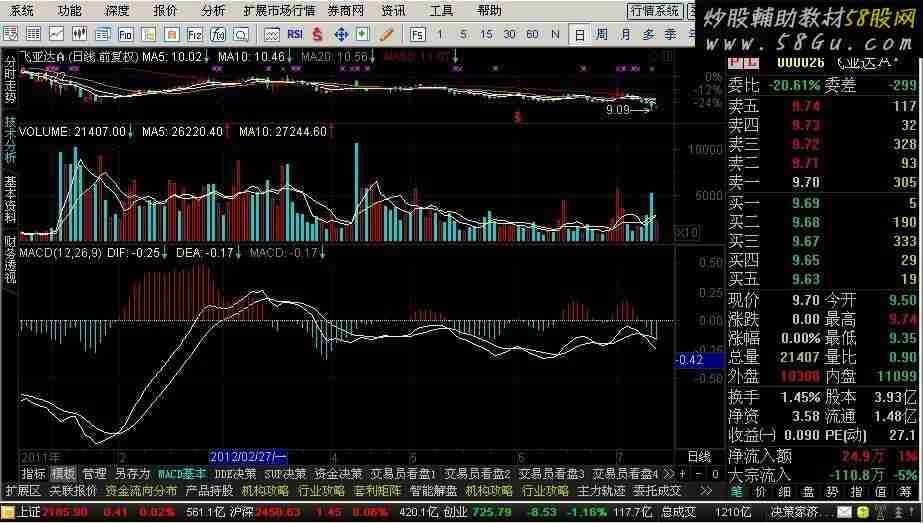
Task: Click the F12 trading toolbar icon
Action: click(194, 34)
